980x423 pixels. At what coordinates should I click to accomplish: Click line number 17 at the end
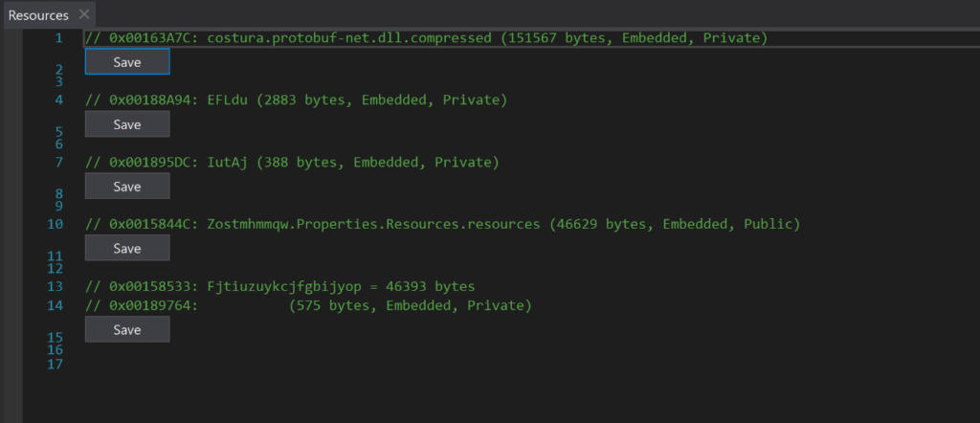point(56,364)
